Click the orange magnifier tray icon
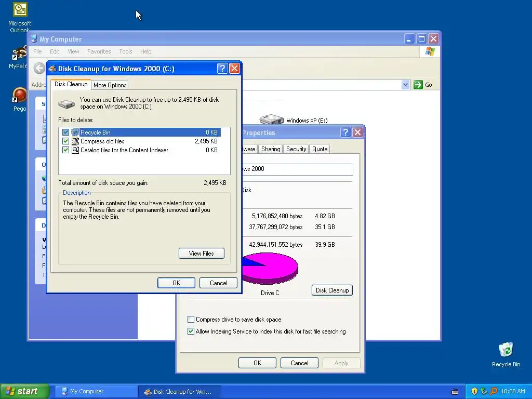 point(494,391)
